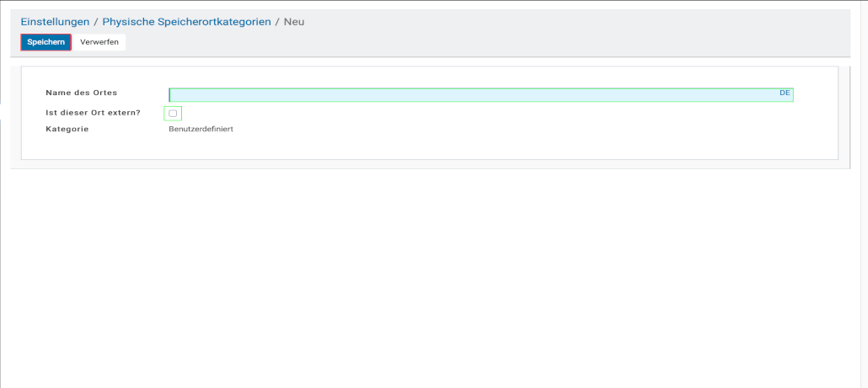
Task: Open the DE translation button in name field
Action: tap(785, 93)
